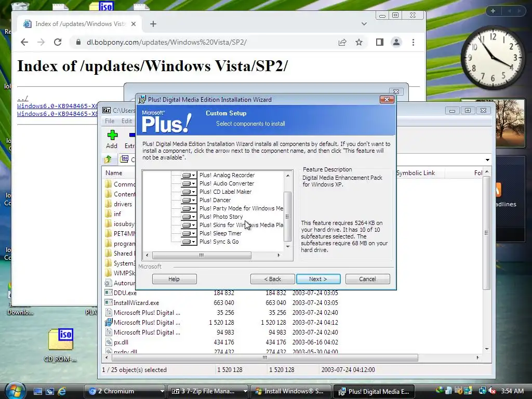This screenshot has height=399, width=532.
Task: Click the Next button in the wizard
Action: 318,279
